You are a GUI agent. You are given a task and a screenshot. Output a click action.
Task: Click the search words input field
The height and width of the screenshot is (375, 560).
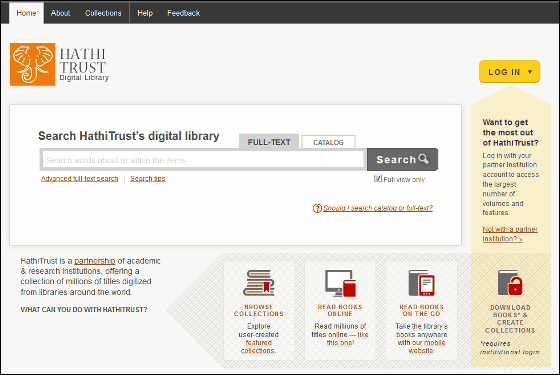[203, 160]
